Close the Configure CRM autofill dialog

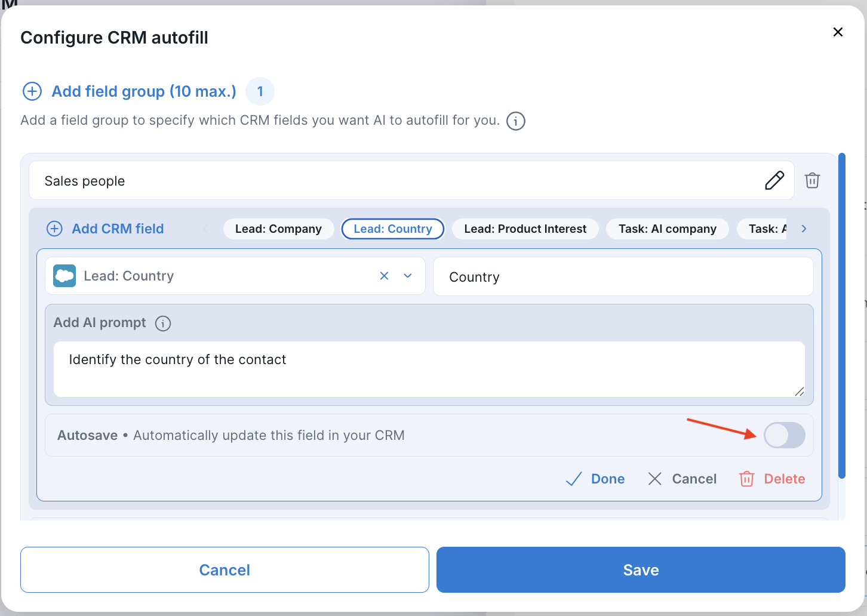tap(838, 32)
